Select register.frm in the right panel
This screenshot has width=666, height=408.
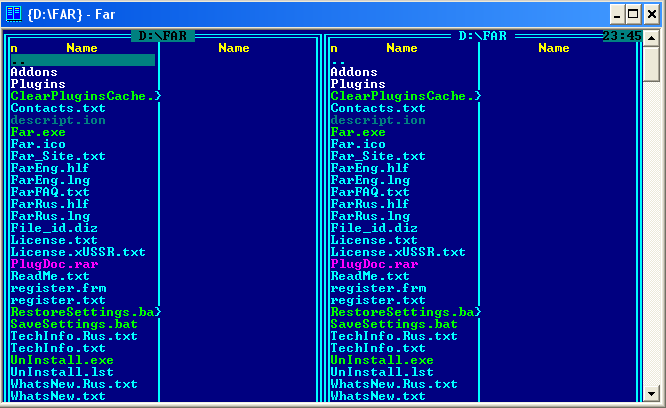pos(378,288)
